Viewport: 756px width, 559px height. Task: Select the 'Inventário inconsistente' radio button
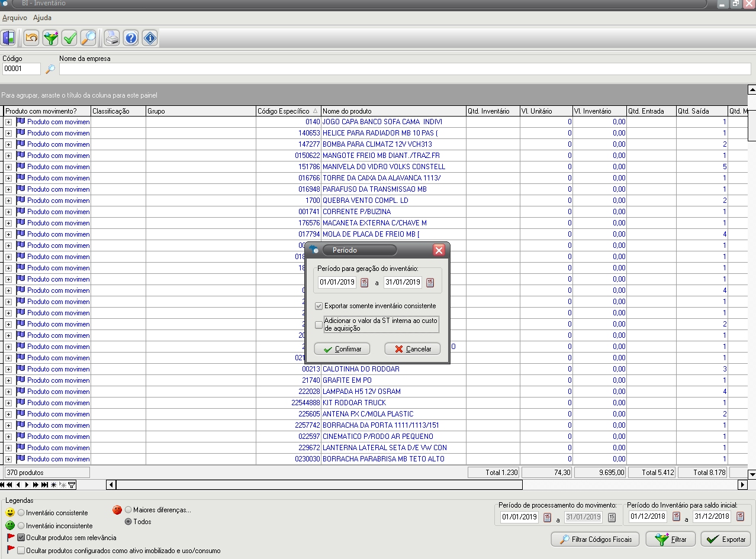coord(21,525)
